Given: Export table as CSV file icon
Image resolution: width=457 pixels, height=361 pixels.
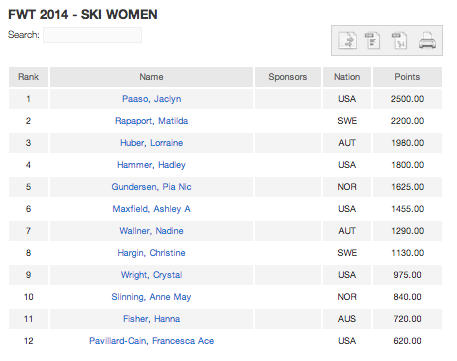Looking at the screenshot, I should [x=372, y=41].
